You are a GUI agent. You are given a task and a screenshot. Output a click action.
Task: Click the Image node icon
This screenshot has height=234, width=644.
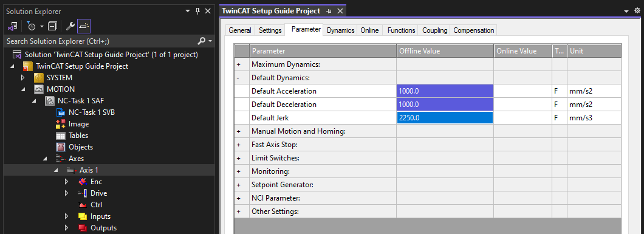(61, 123)
